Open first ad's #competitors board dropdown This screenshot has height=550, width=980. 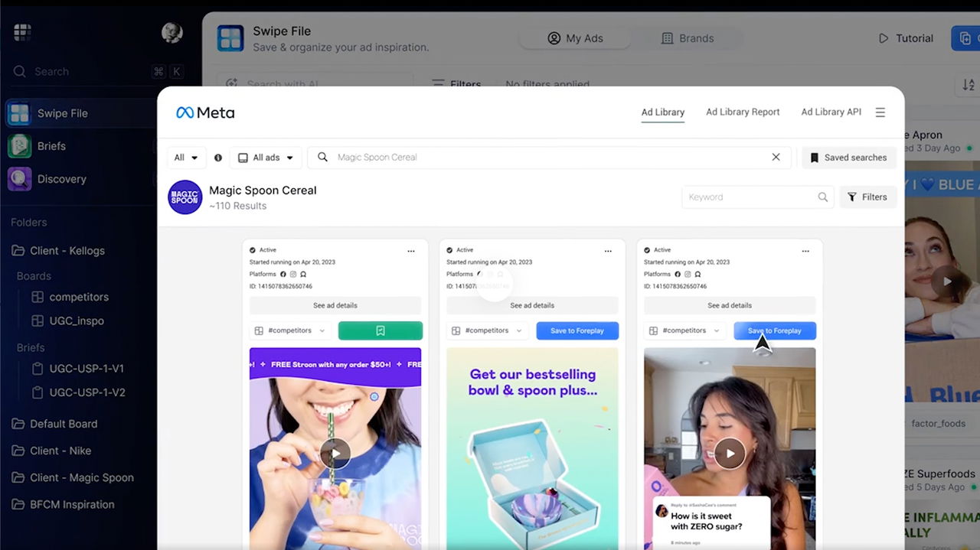click(291, 330)
